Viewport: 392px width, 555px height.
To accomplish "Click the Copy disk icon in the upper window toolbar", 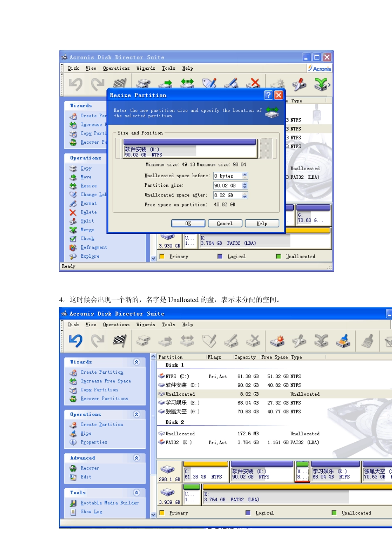I will click(143, 84).
